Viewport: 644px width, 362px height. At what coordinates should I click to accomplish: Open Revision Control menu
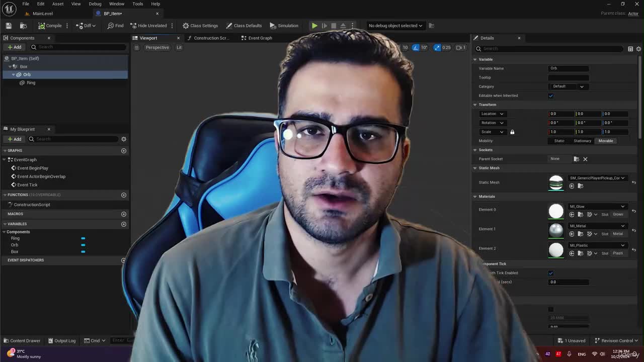click(x=616, y=340)
